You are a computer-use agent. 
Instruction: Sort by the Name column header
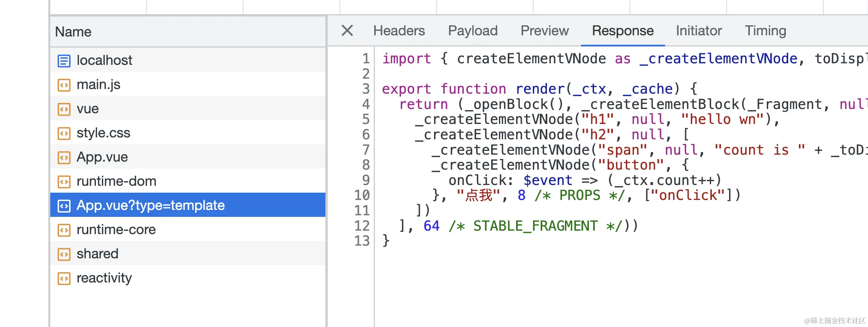coord(188,31)
